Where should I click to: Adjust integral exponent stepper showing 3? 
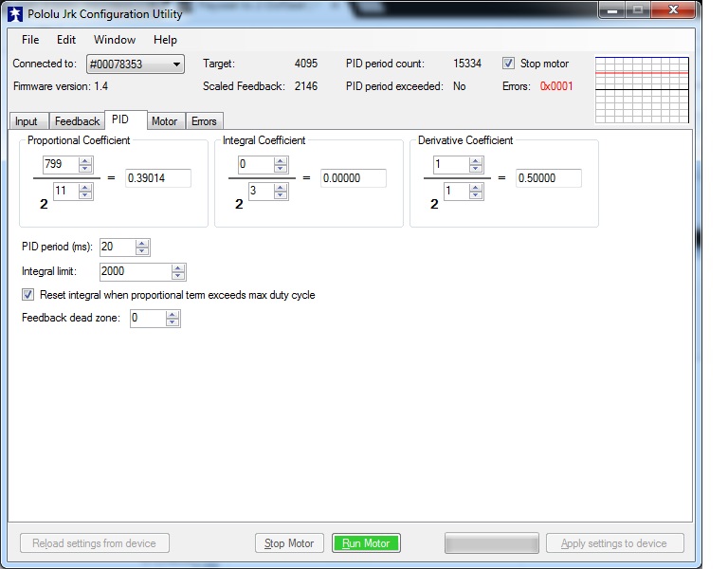[281, 191]
